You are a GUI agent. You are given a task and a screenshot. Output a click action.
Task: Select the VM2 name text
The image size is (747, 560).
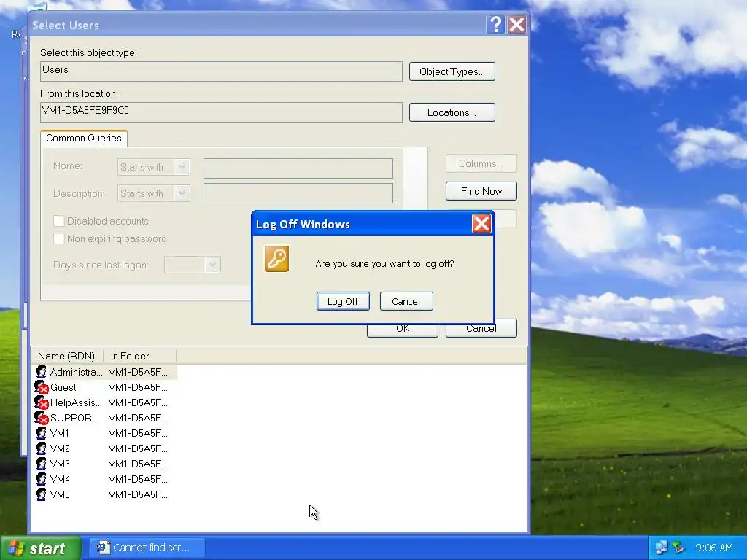[60, 448]
